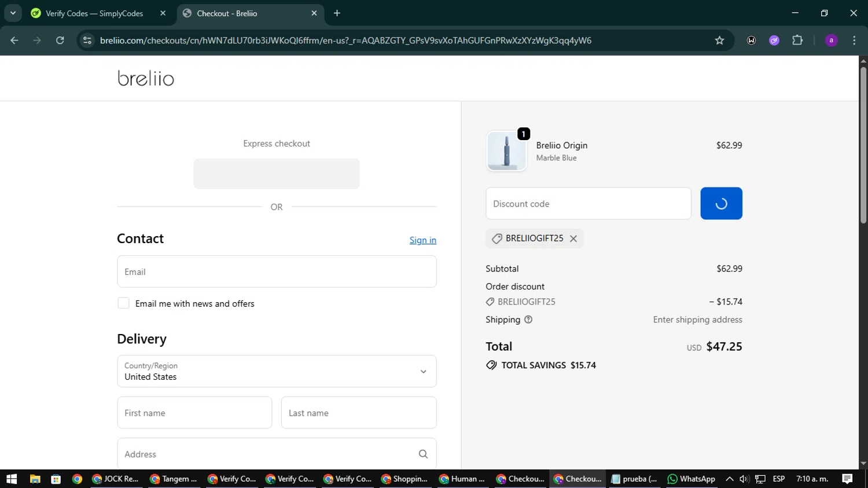
Task: Click the Breliio Origin product thumbnail
Action: pyautogui.click(x=506, y=151)
